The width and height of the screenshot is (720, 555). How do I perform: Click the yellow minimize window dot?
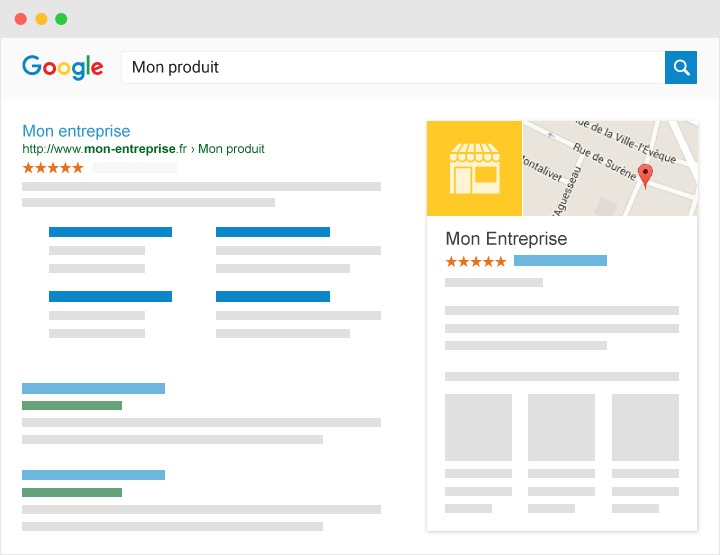(x=41, y=19)
